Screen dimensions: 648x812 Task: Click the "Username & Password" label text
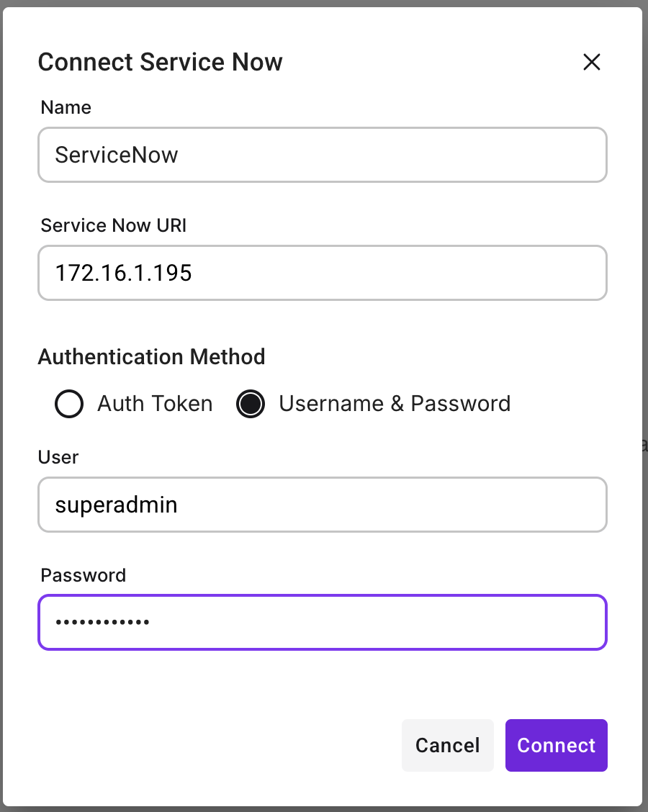point(395,404)
